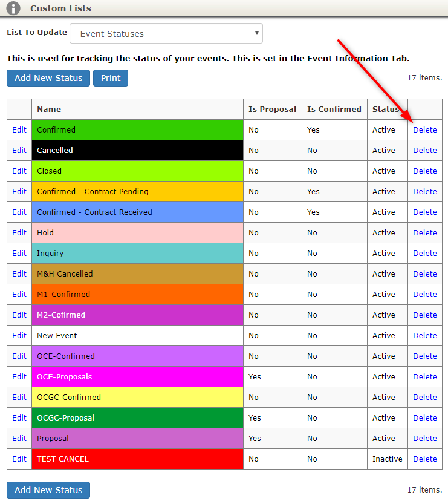The height and width of the screenshot is (504, 448).
Task: Click Yes under Is Proposal for Proposal
Action: coord(255,439)
